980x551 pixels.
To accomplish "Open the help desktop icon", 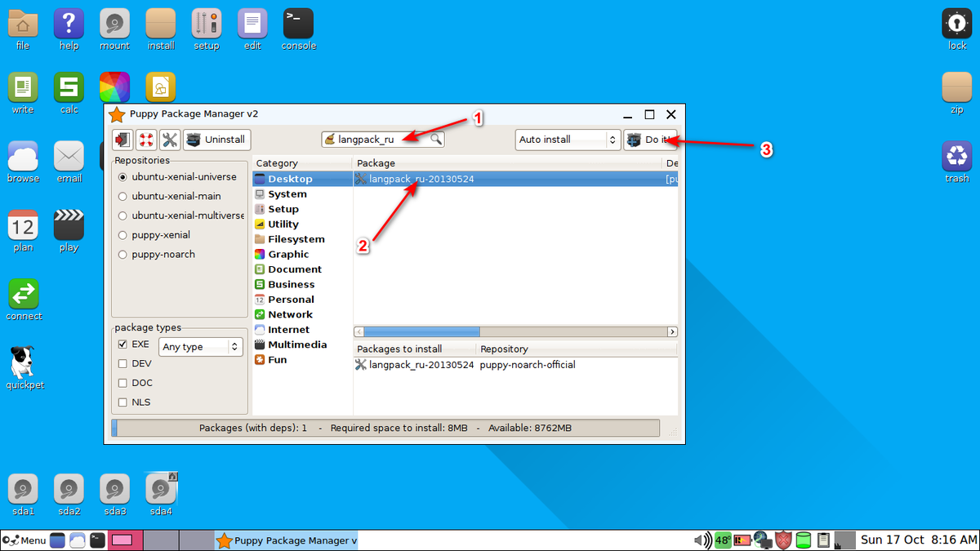I will click(x=69, y=30).
